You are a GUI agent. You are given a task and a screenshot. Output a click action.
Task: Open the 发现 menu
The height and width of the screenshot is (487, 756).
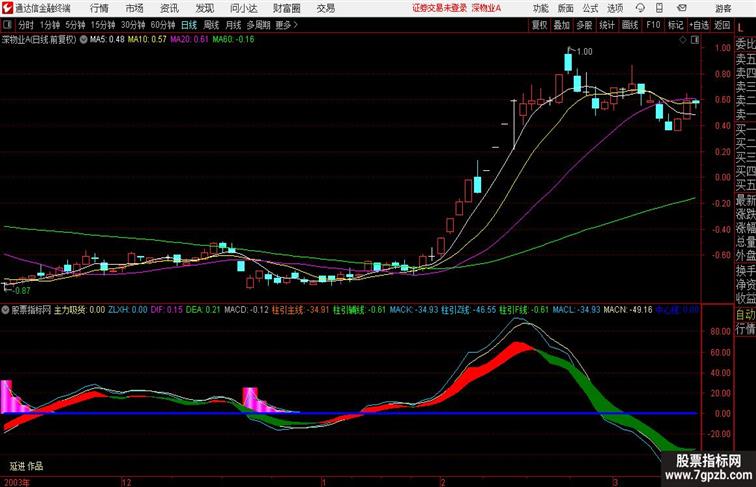point(204,8)
